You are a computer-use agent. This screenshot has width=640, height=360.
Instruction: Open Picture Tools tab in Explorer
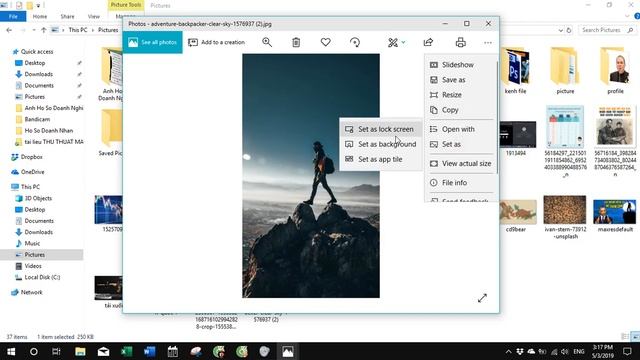pyautogui.click(x=126, y=5)
